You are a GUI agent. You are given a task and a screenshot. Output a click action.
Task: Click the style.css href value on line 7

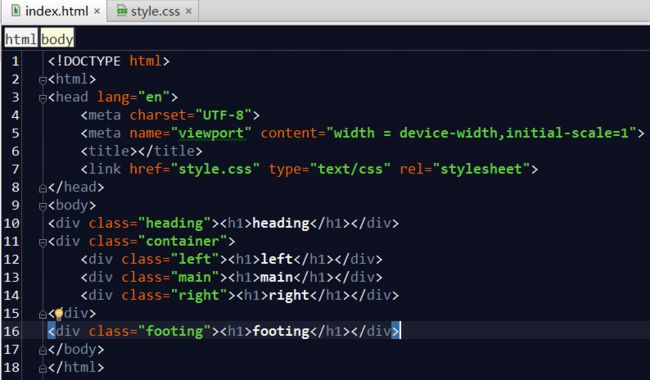tap(215, 169)
